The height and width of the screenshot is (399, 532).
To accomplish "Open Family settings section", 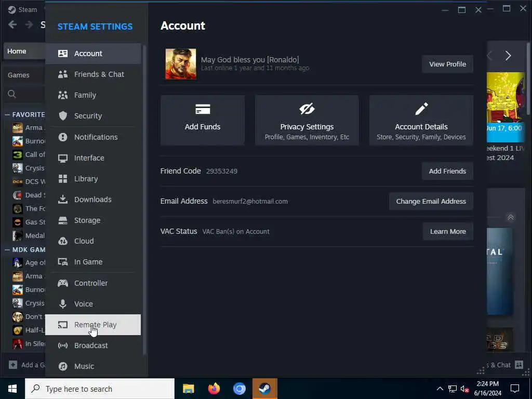I will pyautogui.click(x=93, y=95).
